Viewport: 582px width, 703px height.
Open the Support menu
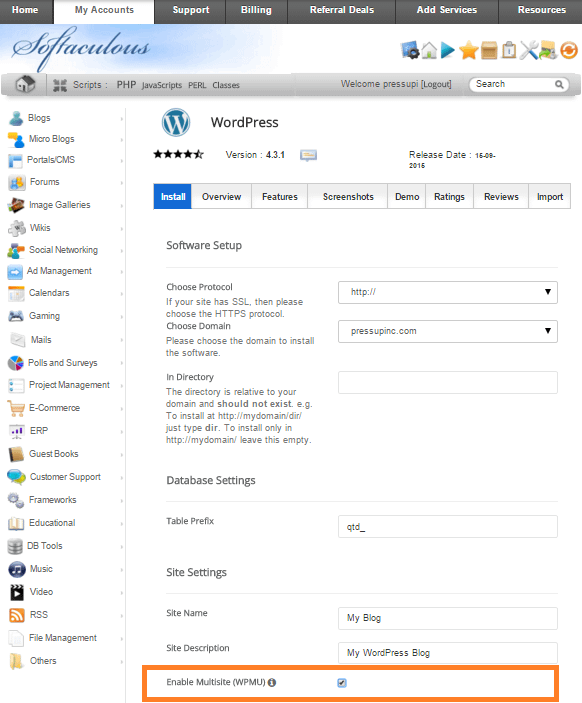(191, 10)
